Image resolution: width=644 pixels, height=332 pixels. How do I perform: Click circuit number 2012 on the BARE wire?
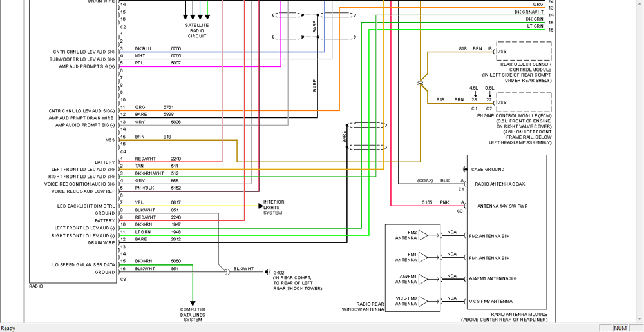coord(176,239)
